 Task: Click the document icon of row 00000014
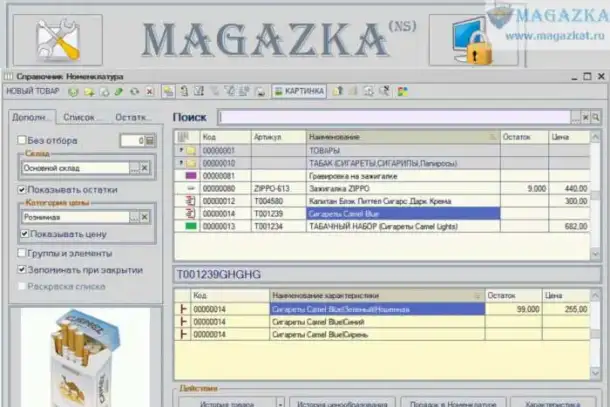pos(191,214)
